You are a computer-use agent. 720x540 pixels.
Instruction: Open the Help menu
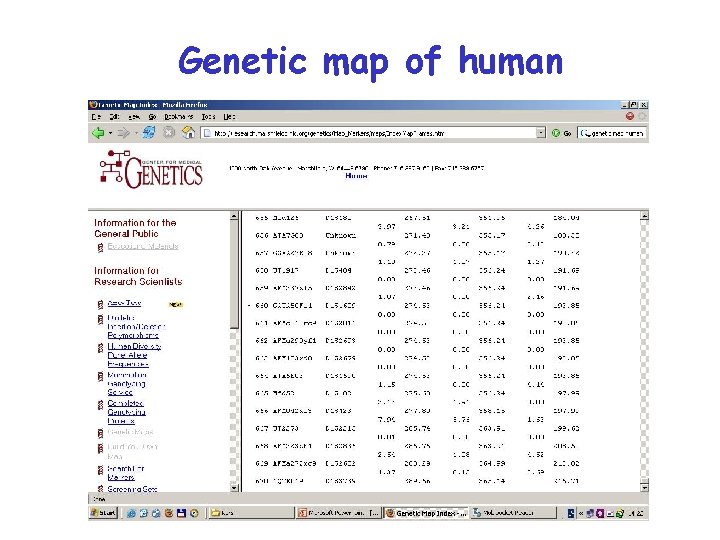(x=229, y=117)
